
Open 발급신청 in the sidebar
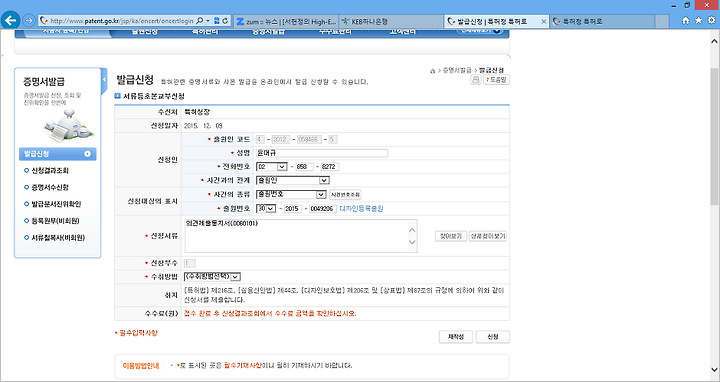click(x=57, y=154)
